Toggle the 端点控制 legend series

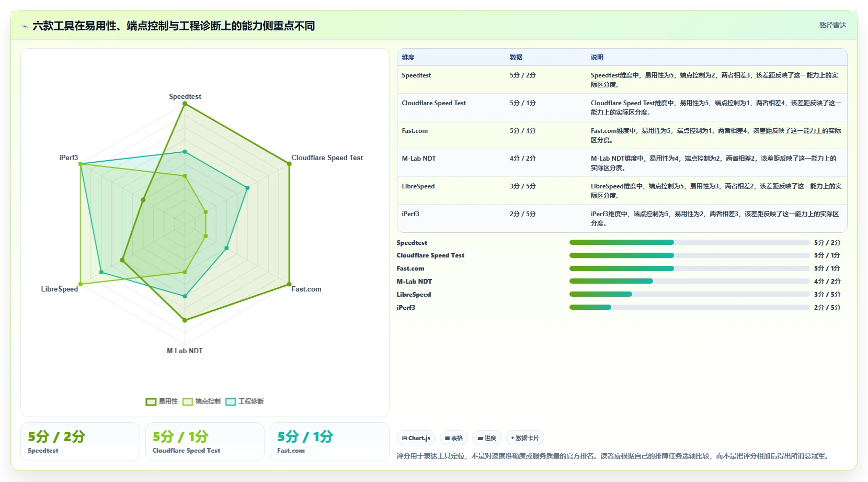[201, 401]
